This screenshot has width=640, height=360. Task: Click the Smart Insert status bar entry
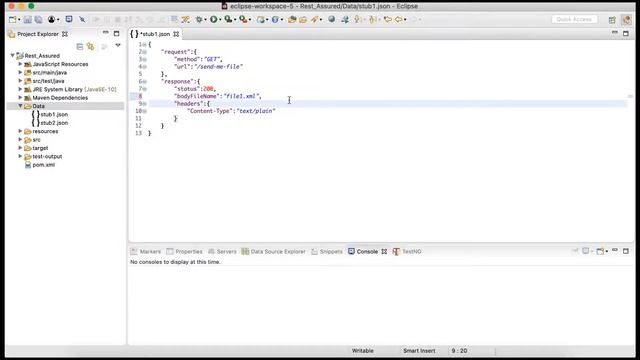click(419, 351)
